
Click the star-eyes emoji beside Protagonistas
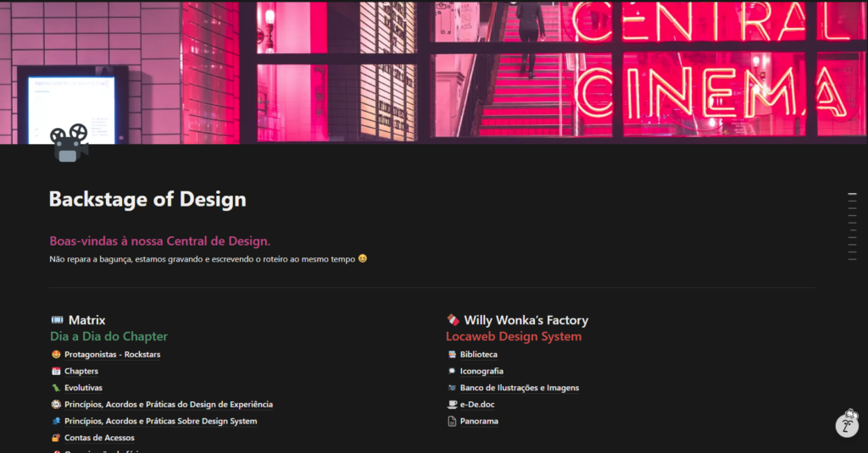[x=56, y=355]
